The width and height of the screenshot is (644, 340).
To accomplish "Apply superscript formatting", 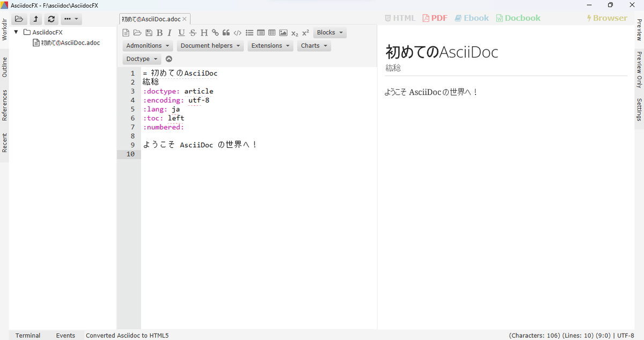I will 305,32.
